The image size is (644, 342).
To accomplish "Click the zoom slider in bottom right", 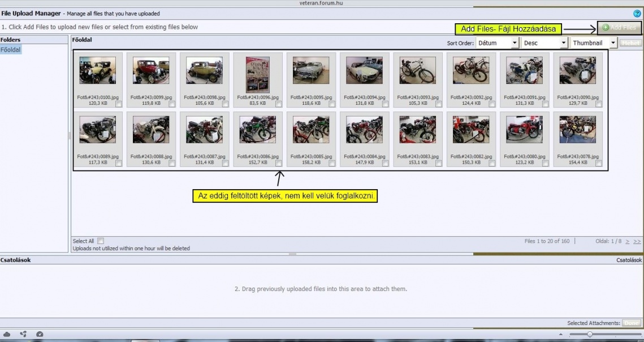I will pos(590,335).
